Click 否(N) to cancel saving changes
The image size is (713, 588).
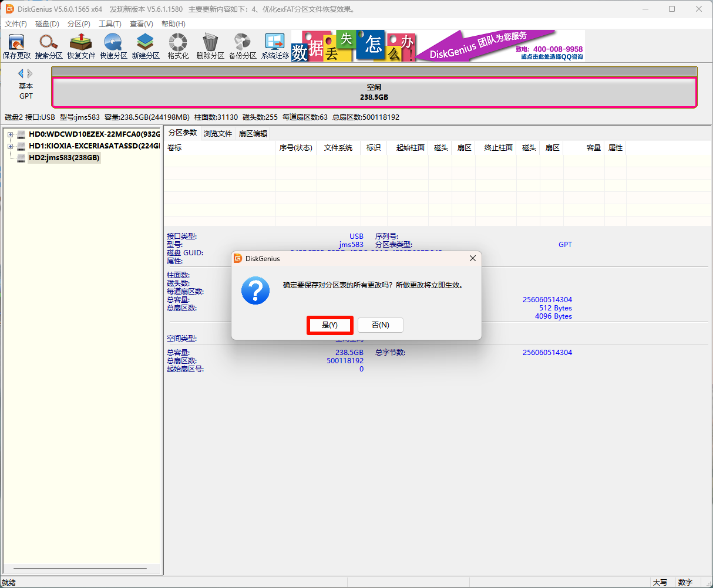381,325
